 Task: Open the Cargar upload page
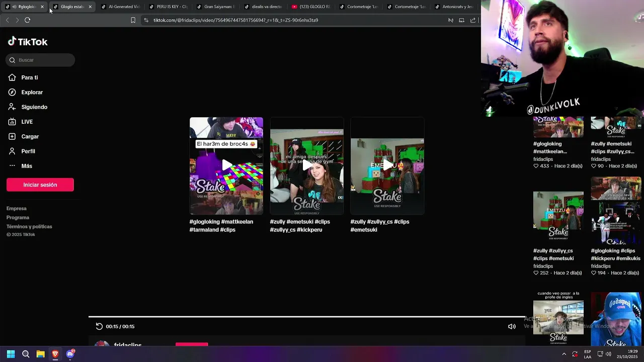coord(30,136)
